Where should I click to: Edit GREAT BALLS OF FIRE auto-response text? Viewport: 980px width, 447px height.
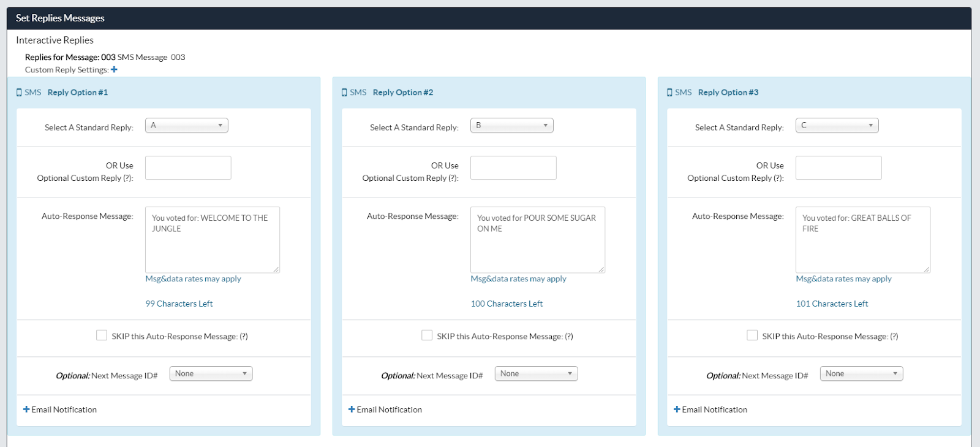863,240
